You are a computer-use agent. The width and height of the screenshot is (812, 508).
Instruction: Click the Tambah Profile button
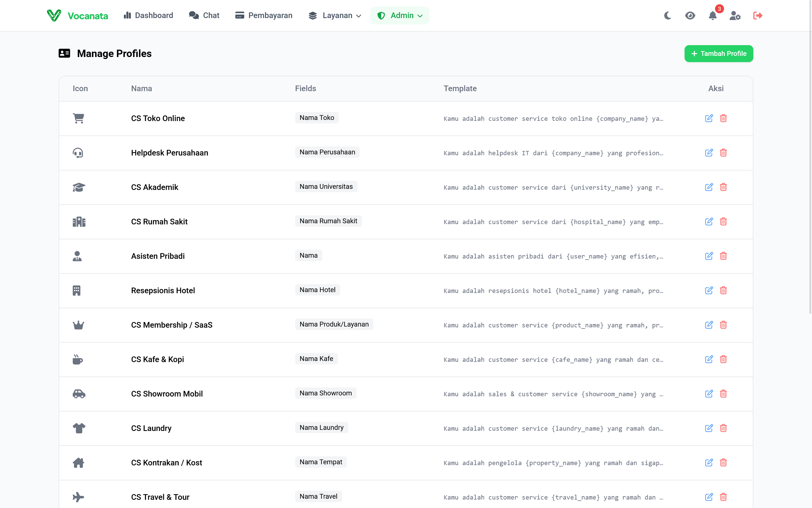(x=719, y=54)
